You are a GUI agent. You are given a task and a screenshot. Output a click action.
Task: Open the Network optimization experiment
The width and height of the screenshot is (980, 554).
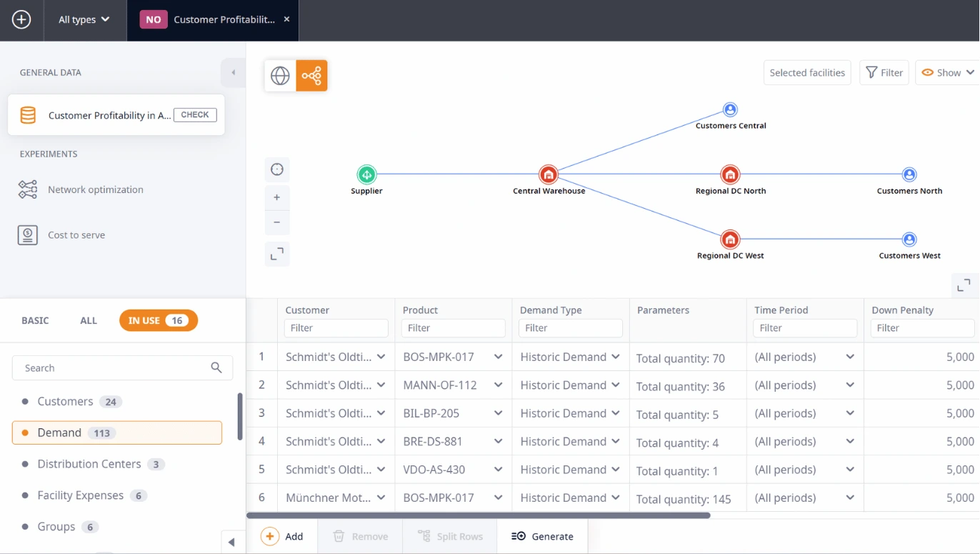[x=96, y=189]
